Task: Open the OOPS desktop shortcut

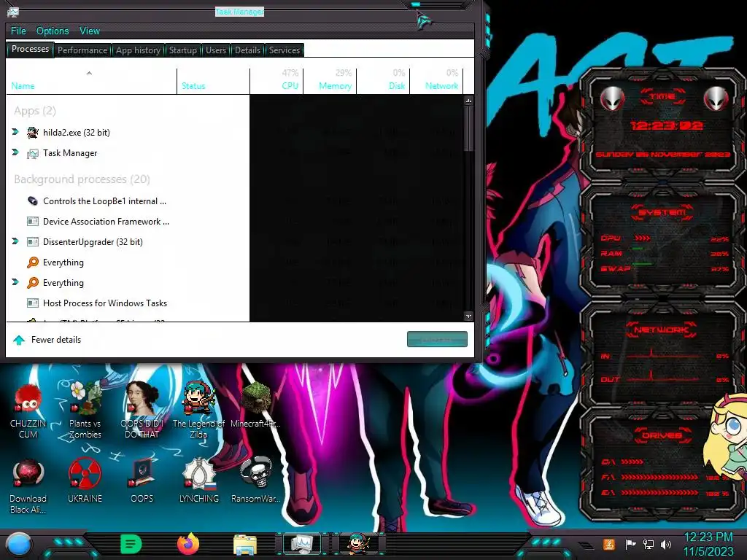Action: click(142, 481)
